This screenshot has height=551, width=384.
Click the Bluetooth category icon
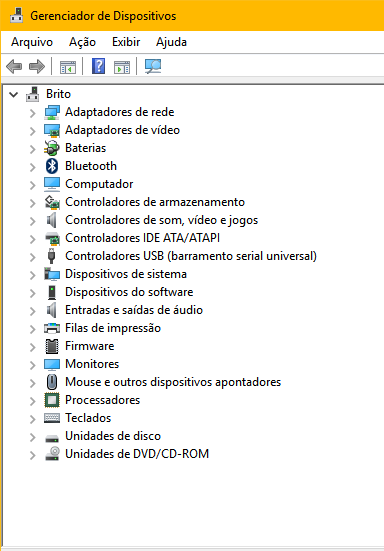(52, 166)
